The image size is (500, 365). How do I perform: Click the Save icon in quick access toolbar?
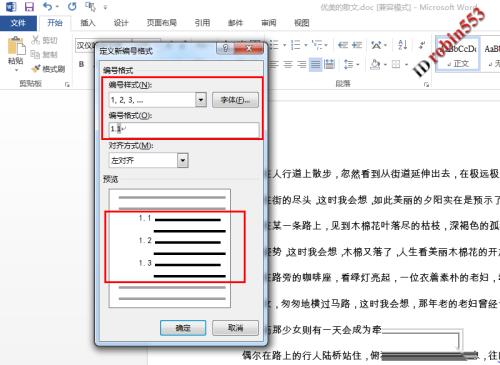pyautogui.click(x=29, y=6)
